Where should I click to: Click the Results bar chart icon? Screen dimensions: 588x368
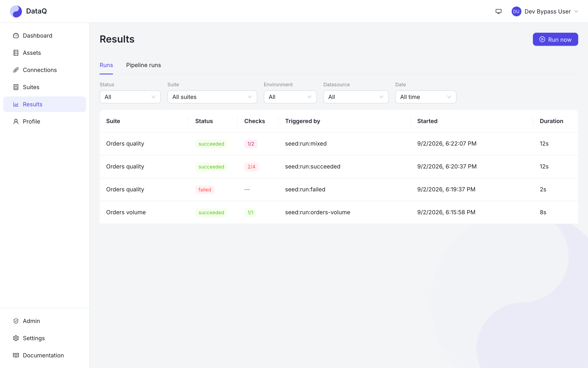tap(16, 104)
